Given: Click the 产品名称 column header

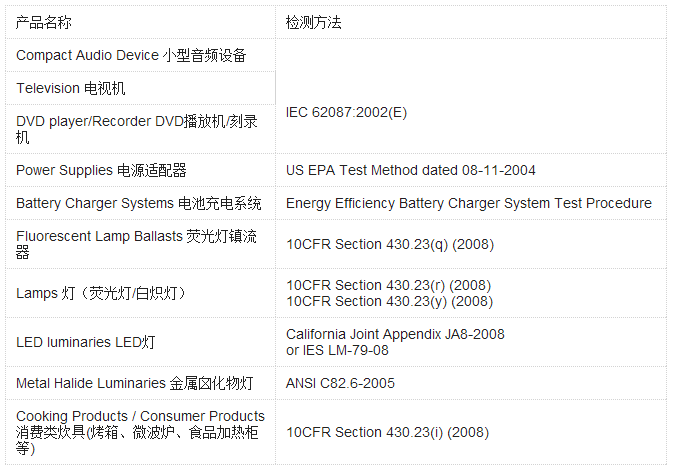Looking at the screenshot, I should tap(44, 22).
